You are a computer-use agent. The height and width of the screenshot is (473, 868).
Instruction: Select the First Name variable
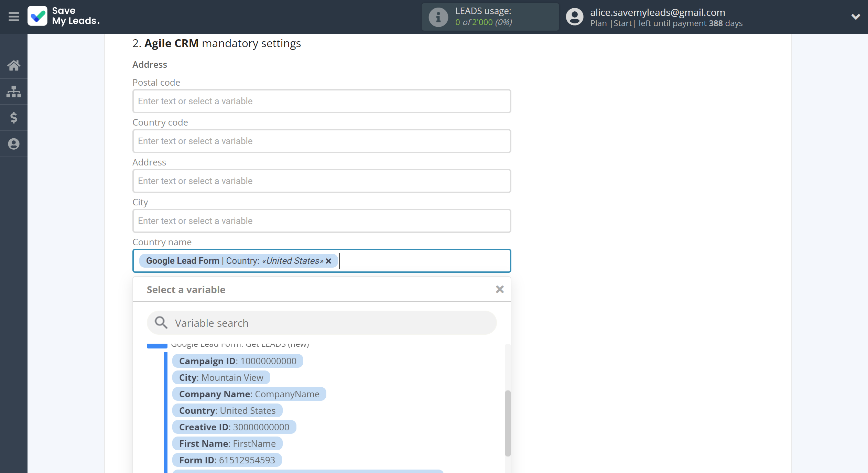pos(227,443)
